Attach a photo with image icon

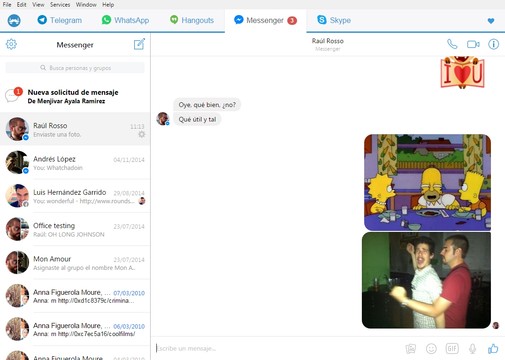(411, 349)
